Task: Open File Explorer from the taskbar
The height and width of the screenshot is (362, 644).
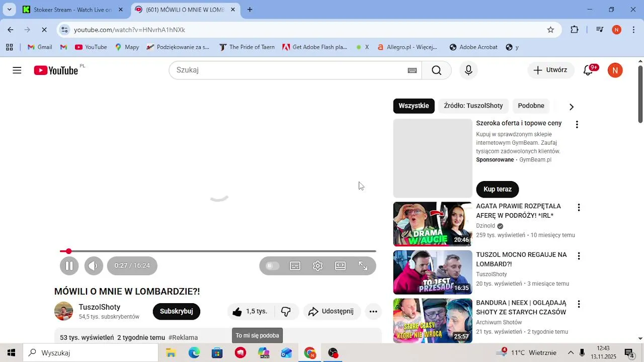Action: coord(171,353)
